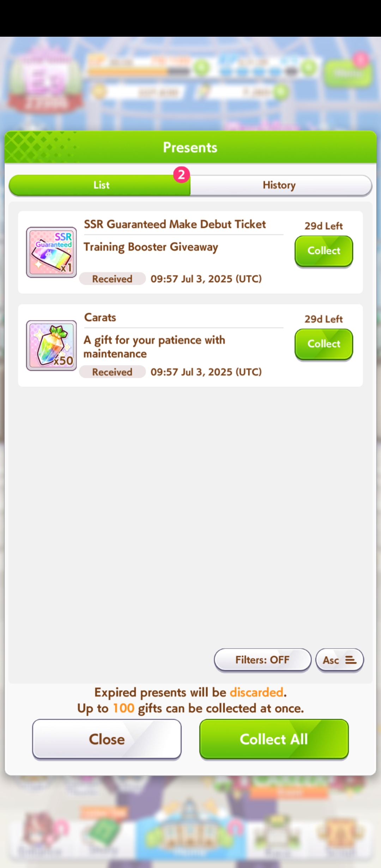Tap the SSR Guaranteed ticket icon
Viewport: 381px width, 868px height.
click(52, 252)
